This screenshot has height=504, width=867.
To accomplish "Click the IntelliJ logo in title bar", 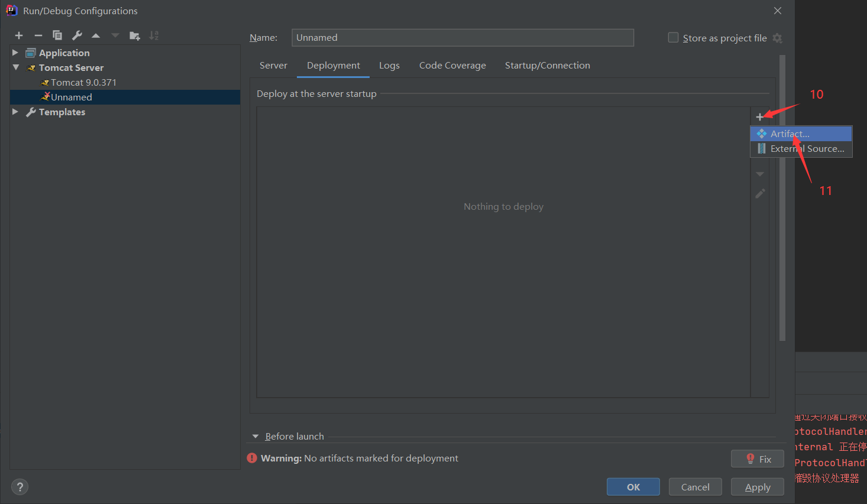I will point(11,10).
